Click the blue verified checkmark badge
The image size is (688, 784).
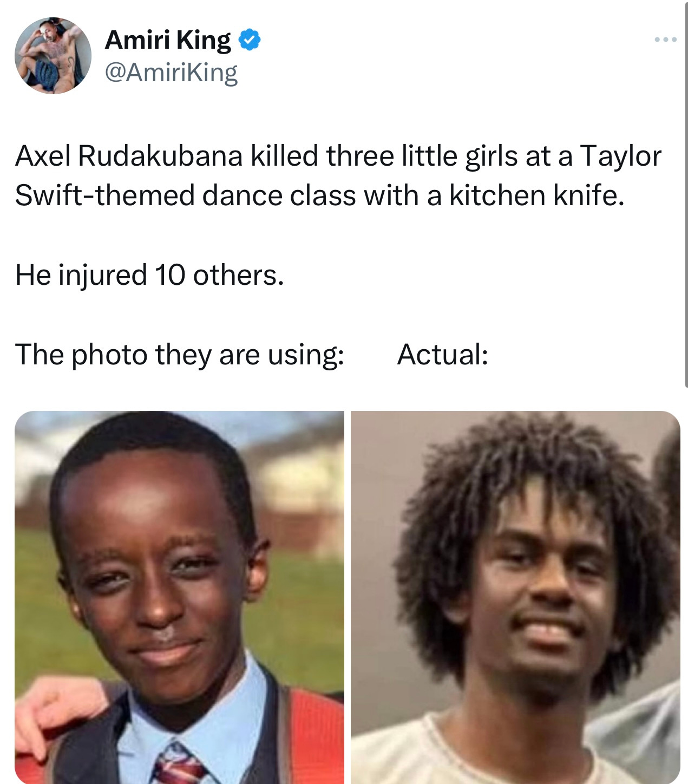click(250, 41)
